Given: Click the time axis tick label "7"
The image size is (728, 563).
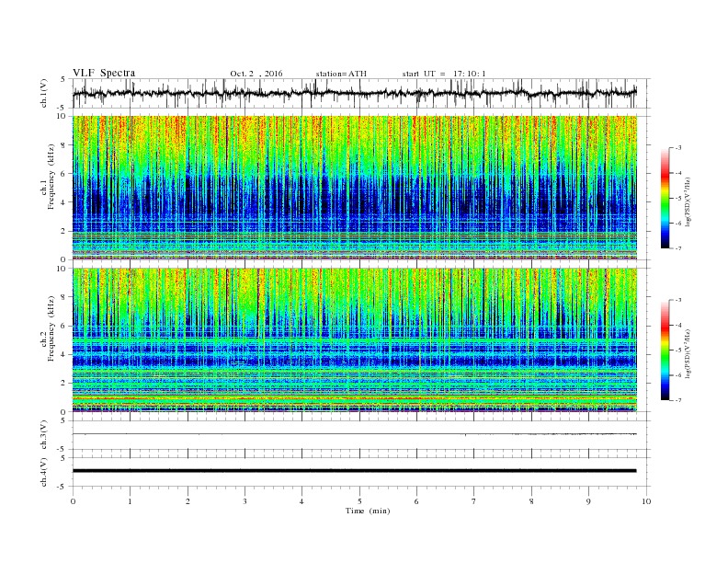Looking at the screenshot, I should [x=474, y=501].
